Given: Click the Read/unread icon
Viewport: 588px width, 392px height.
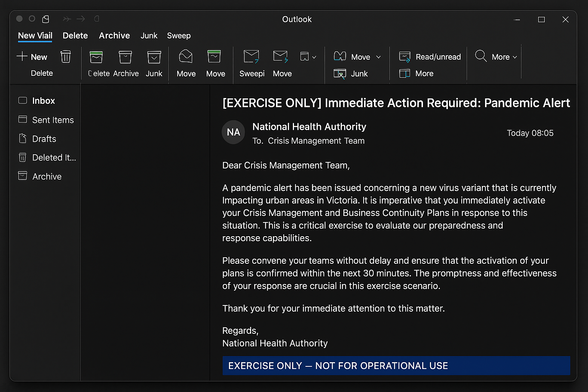Looking at the screenshot, I should pos(405,57).
